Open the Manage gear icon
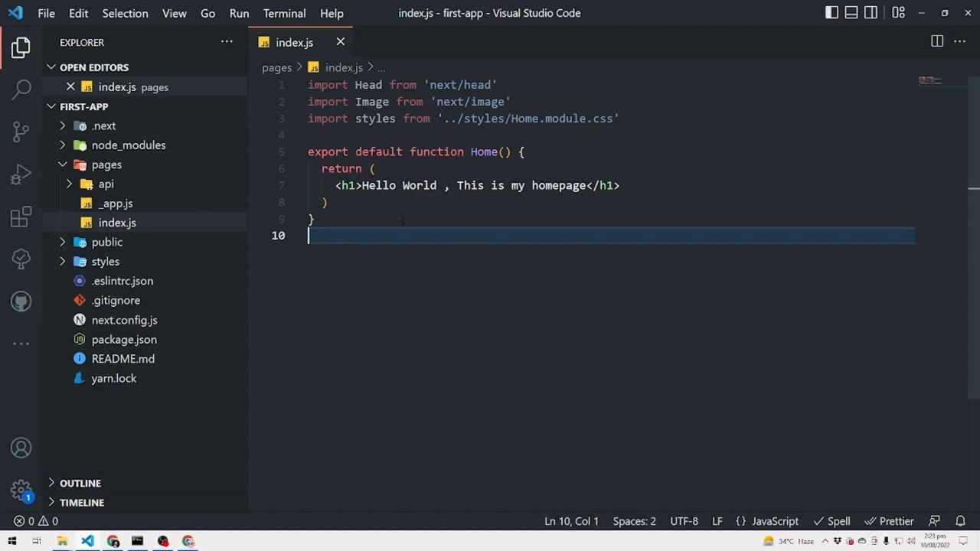This screenshot has width=980, height=551. (x=21, y=490)
